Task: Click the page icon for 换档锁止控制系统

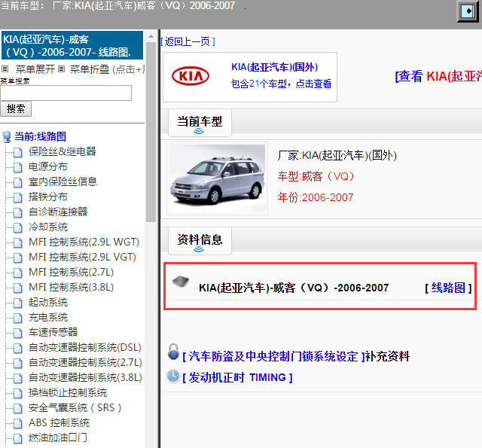Action: pos(18,393)
